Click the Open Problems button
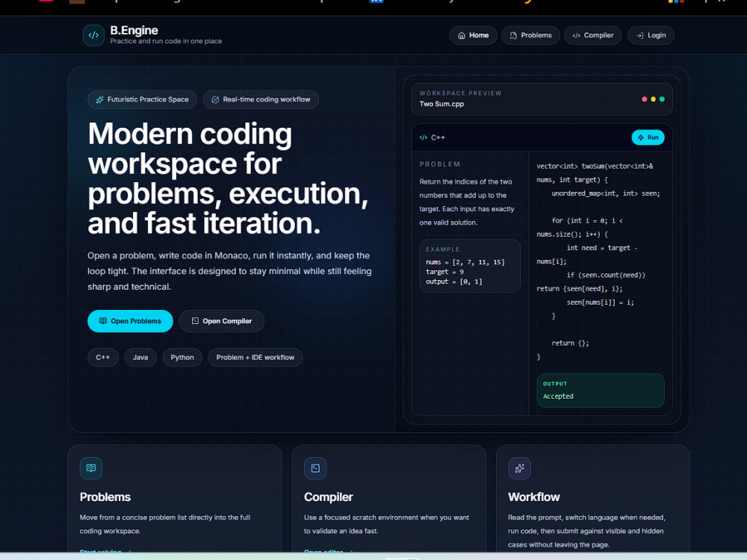 (130, 321)
